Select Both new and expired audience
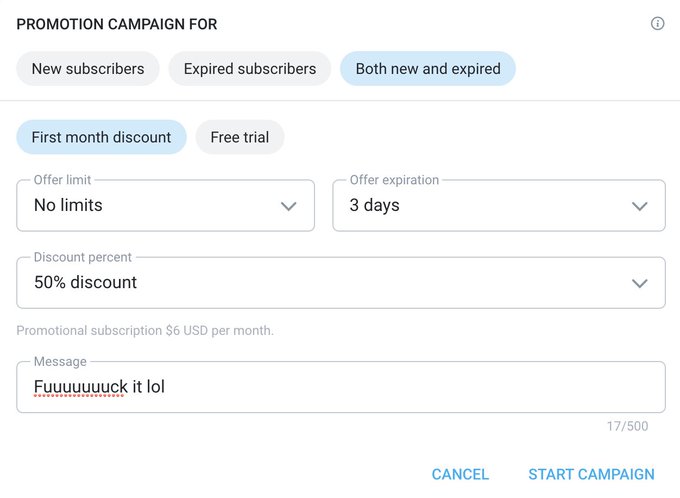This screenshot has height=498, width=680. click(x=428, y=69)
